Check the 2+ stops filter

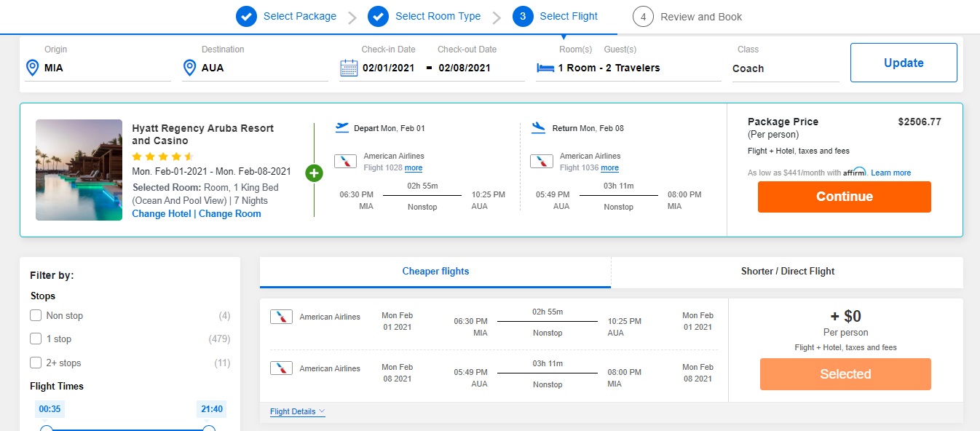pos(36,363)
